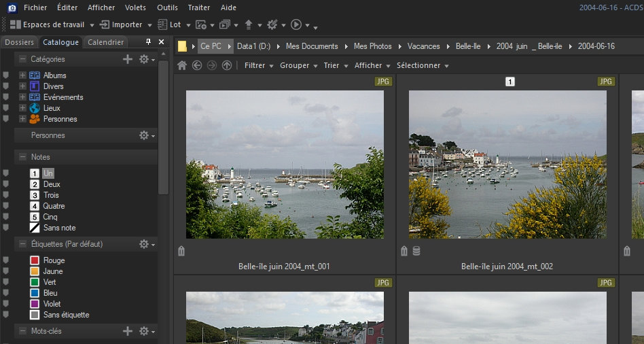Screen dimensions: 644x344
Task: Toggle easy-select marker beside rating Trois
Action: pyautogui.click(x=6, y=195)
